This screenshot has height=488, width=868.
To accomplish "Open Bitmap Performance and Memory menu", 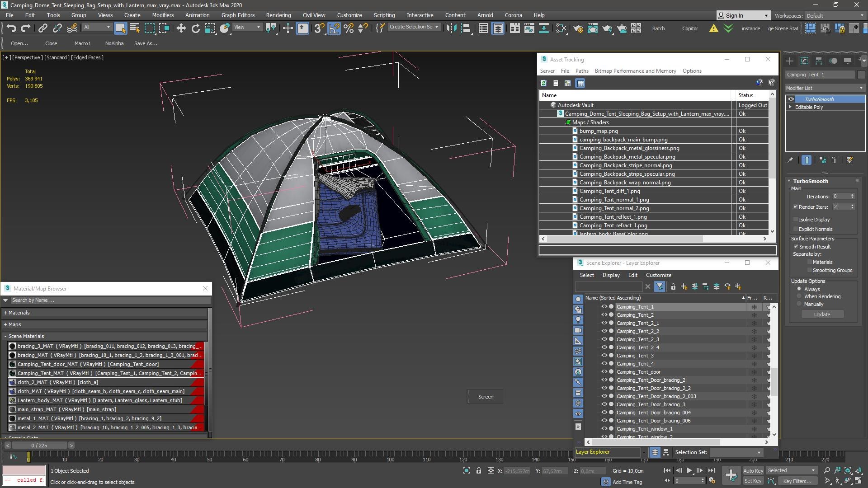I will (x=635, y=71).
